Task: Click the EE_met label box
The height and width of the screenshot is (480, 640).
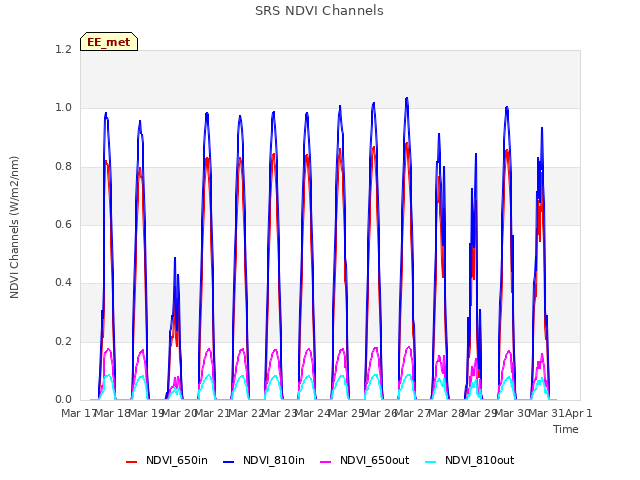Action: coord(109,42)
